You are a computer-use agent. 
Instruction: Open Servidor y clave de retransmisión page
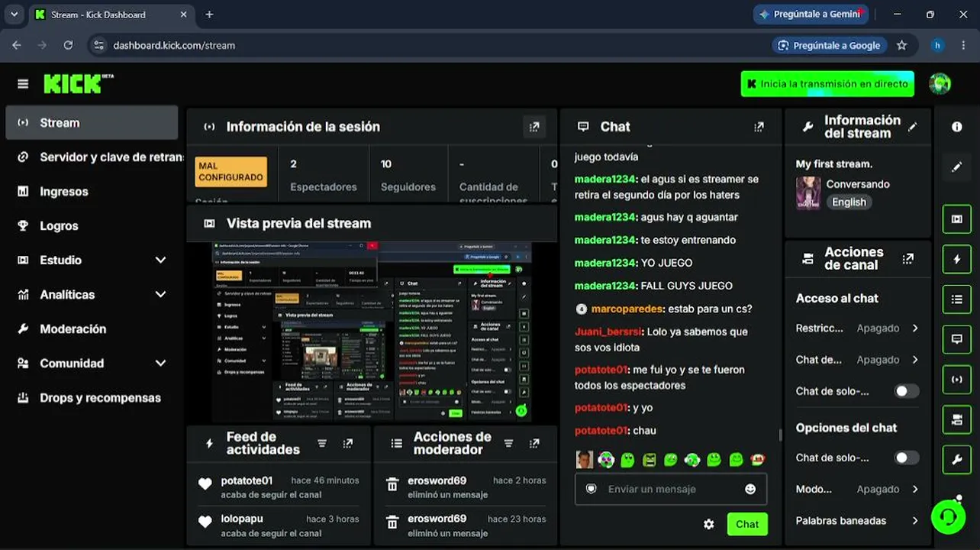click(92, 157)
